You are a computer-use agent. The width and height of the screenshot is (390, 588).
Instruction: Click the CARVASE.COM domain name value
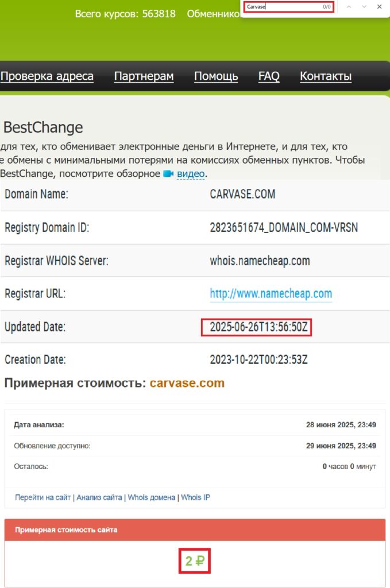[x=242, y=194]
